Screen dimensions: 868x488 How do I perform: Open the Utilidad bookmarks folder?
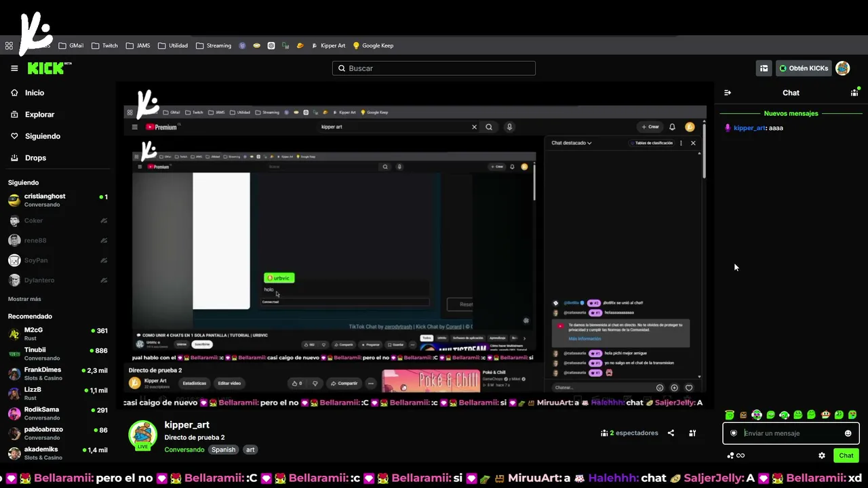pyautogui.click(x=173, y=46)
